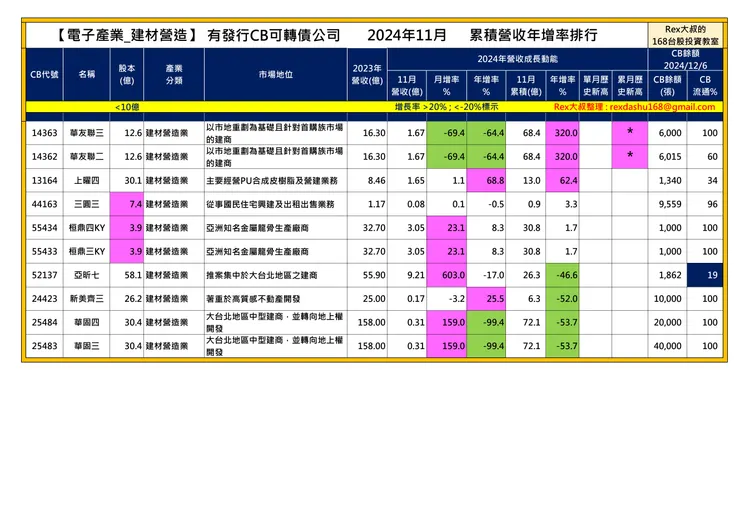
Task: Select the CB流通% column header
Action: tap(705, 85)
